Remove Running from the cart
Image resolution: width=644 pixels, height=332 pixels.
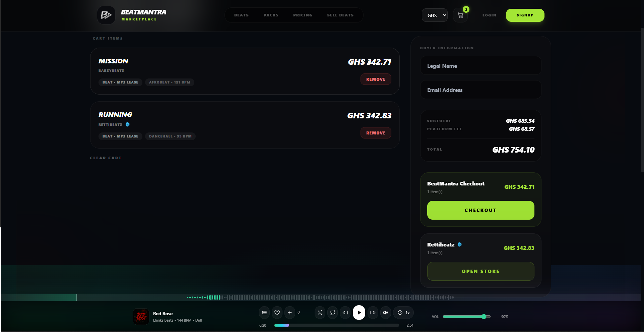tap(376, 133)
